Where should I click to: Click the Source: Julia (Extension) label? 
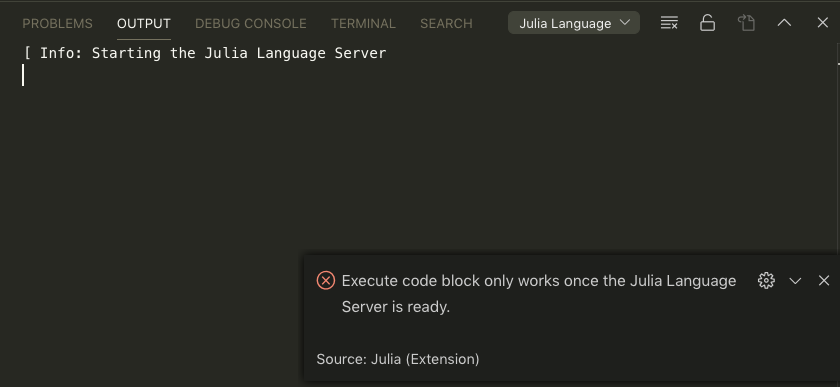coord(398,359)
